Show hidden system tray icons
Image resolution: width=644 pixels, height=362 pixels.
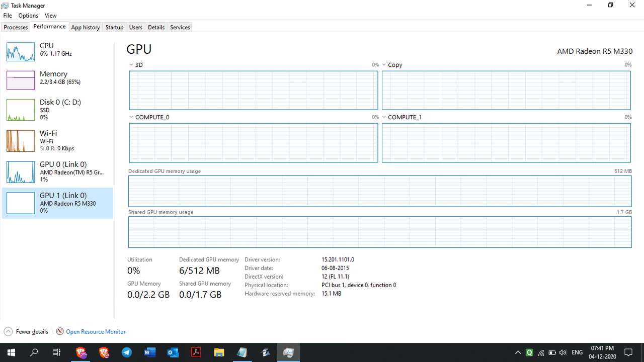tap(518, 352)
